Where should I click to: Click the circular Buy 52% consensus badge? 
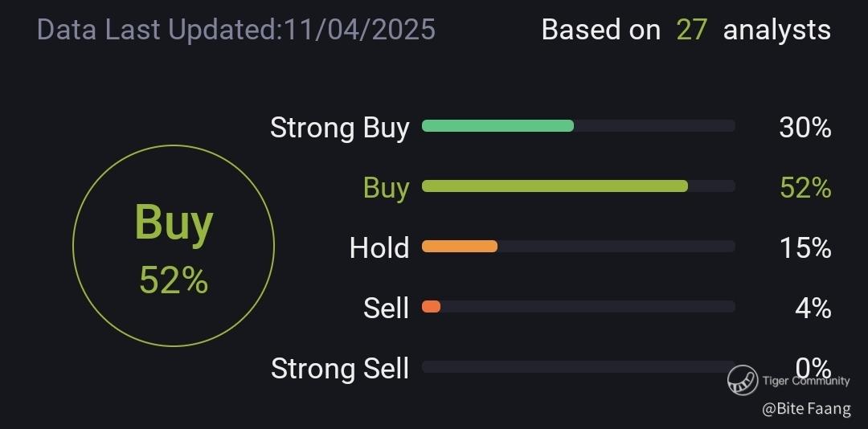coord(174,246)
